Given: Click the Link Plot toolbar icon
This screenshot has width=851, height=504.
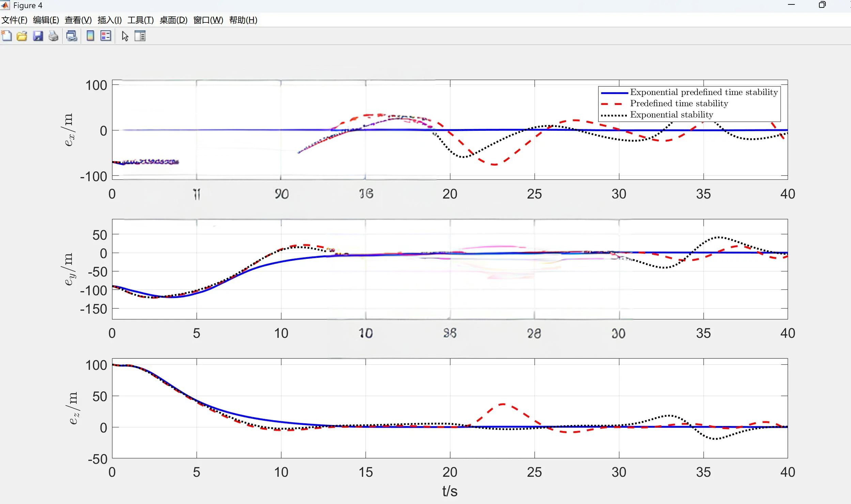Looking at the screenshot, I should pyautogui.click(x=72, y=36).
